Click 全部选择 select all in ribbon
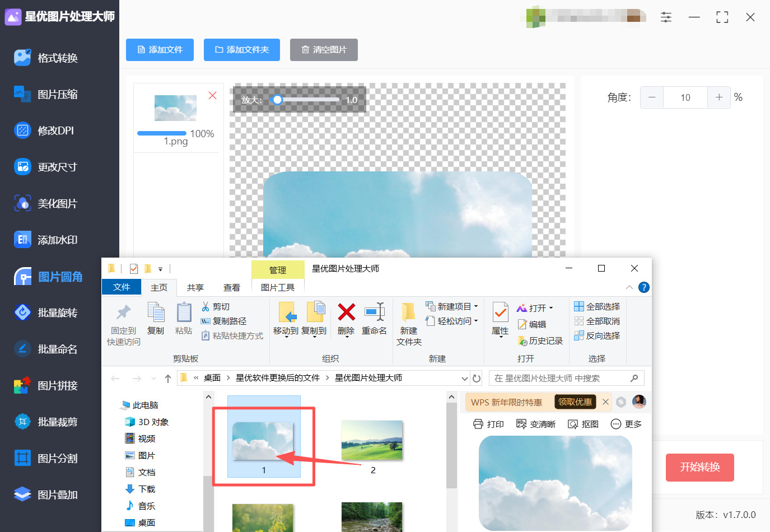This screenshot has height=532, width=770. [597, 306]
